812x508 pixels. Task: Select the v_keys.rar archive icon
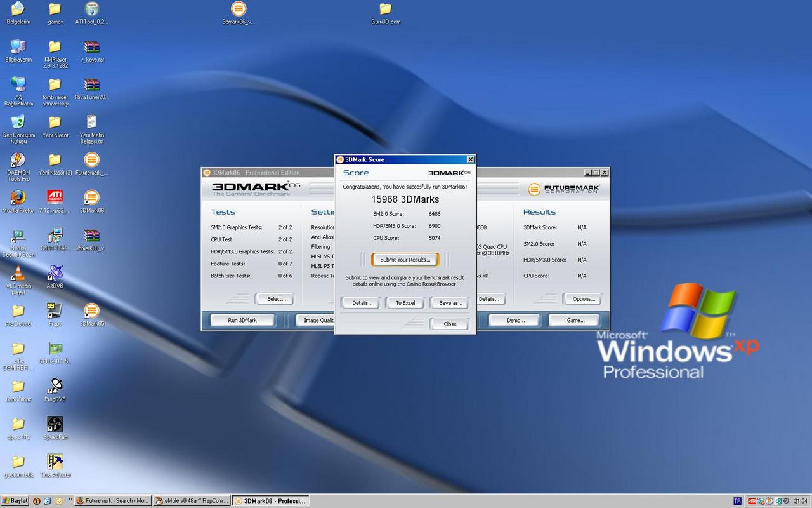tap(91, 51)
